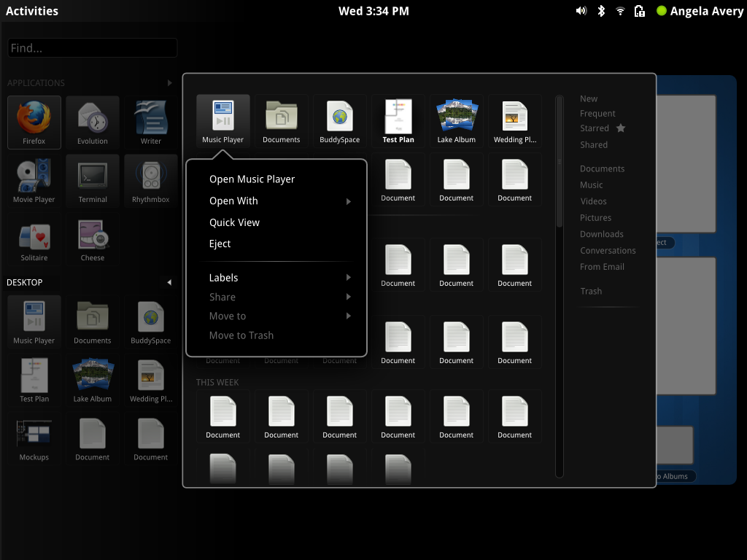747x560 pixels.
Task: Open the Lake Album item
Action: 456,120
